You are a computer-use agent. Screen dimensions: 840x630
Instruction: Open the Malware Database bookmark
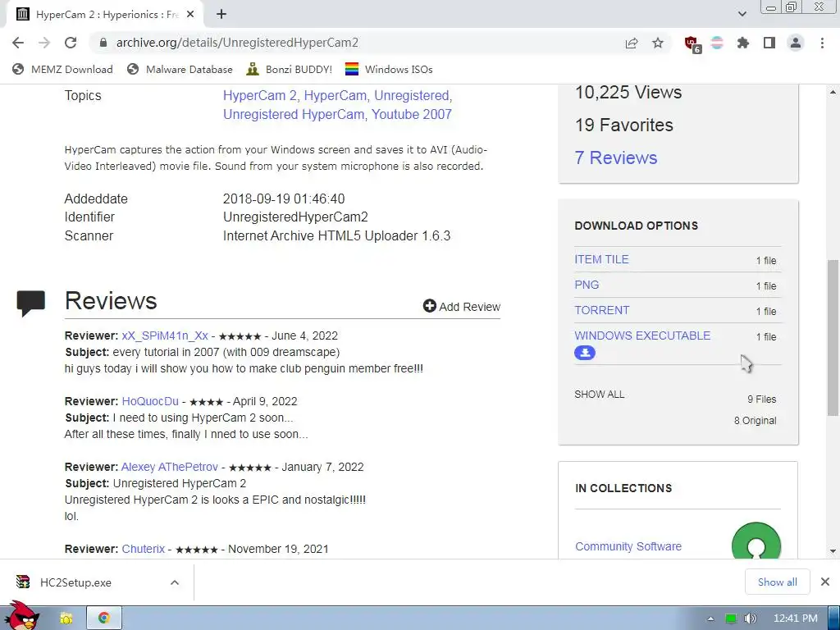point(180,69)
